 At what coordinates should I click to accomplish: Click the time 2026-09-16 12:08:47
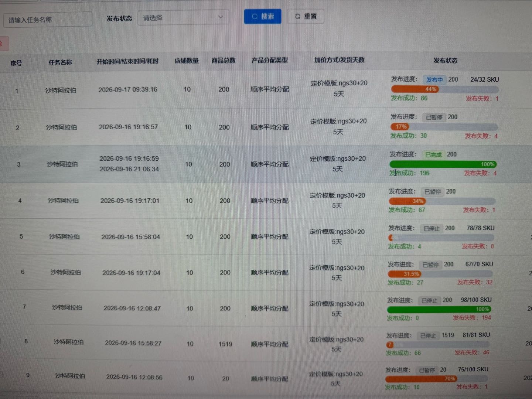(x=132, y=308)
